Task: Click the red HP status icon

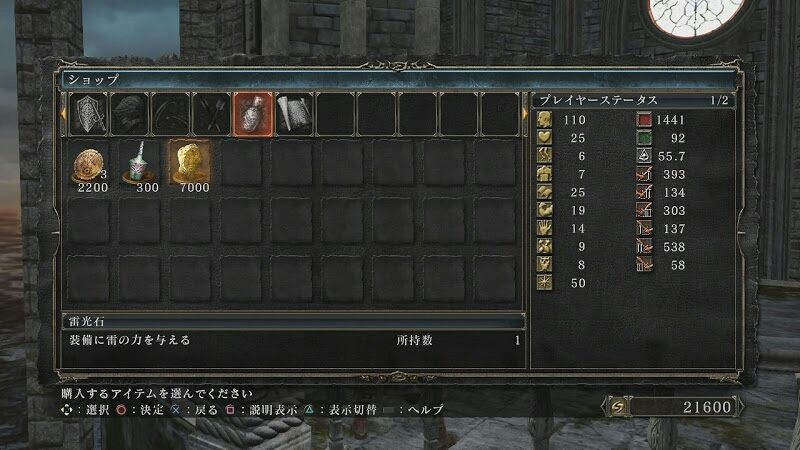Action: click(644, 120)
